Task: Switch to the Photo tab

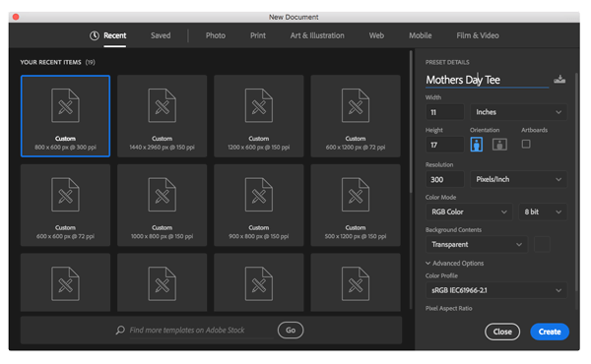Action: [216, 35]
